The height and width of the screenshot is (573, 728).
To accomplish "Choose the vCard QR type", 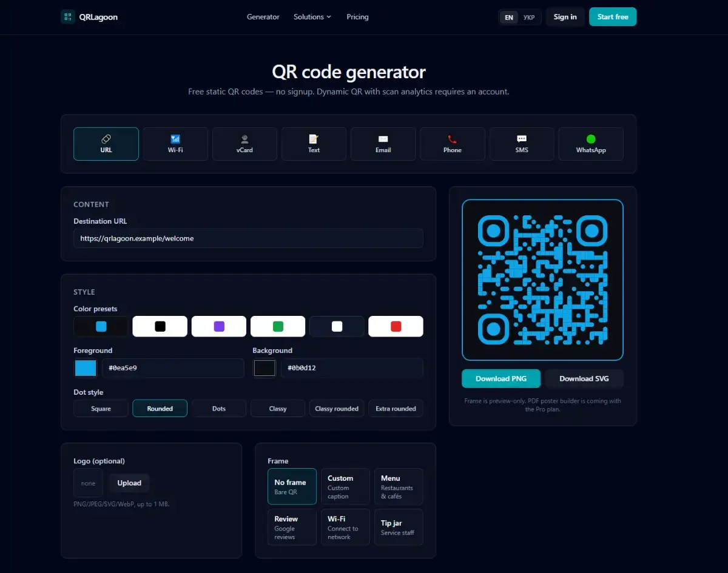I will (244, 144).
